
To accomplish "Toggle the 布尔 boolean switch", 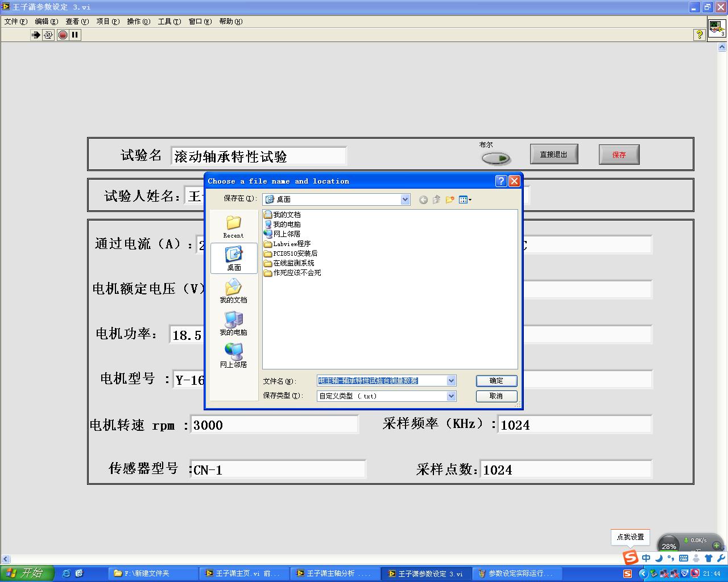I will (496, 158).
